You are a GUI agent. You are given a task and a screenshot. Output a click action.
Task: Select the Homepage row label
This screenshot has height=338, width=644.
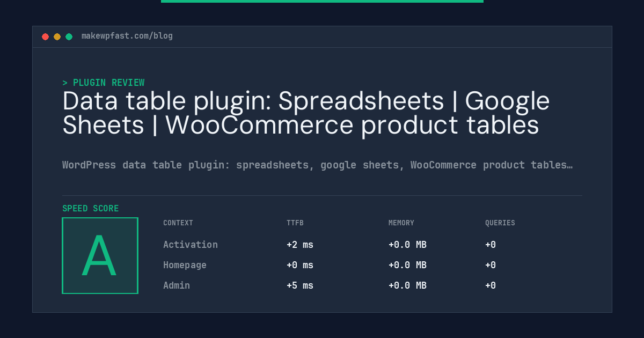coord(185,265)
